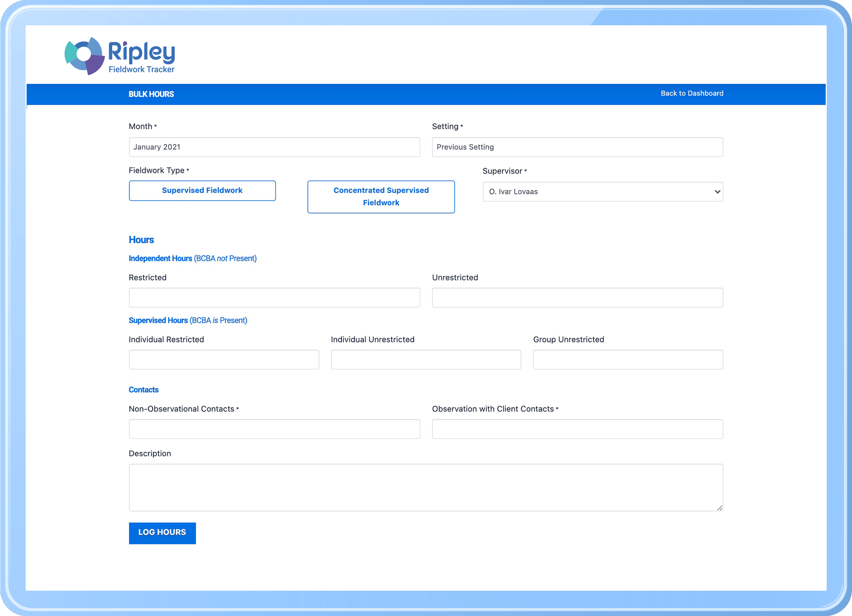
Task: Open the Back to Dashboard link
Action: pos(692,93)
